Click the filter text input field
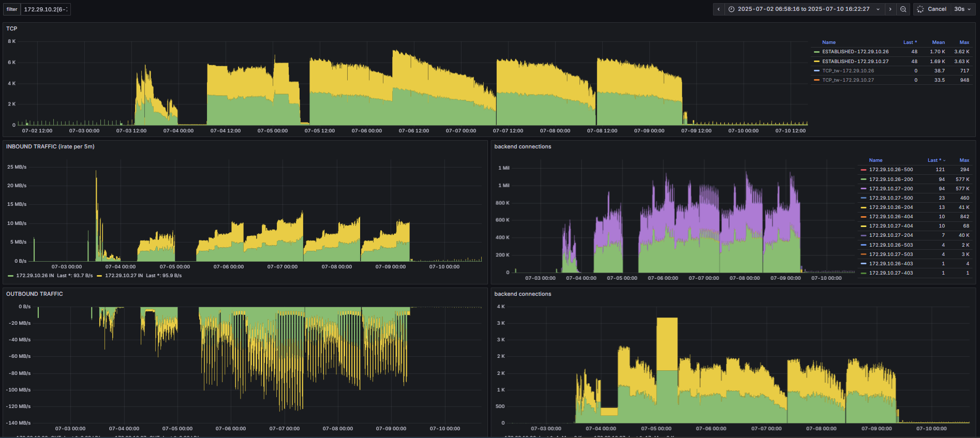Image resolution: width=980 pixels, height=438 pixels. coord(46,9)
